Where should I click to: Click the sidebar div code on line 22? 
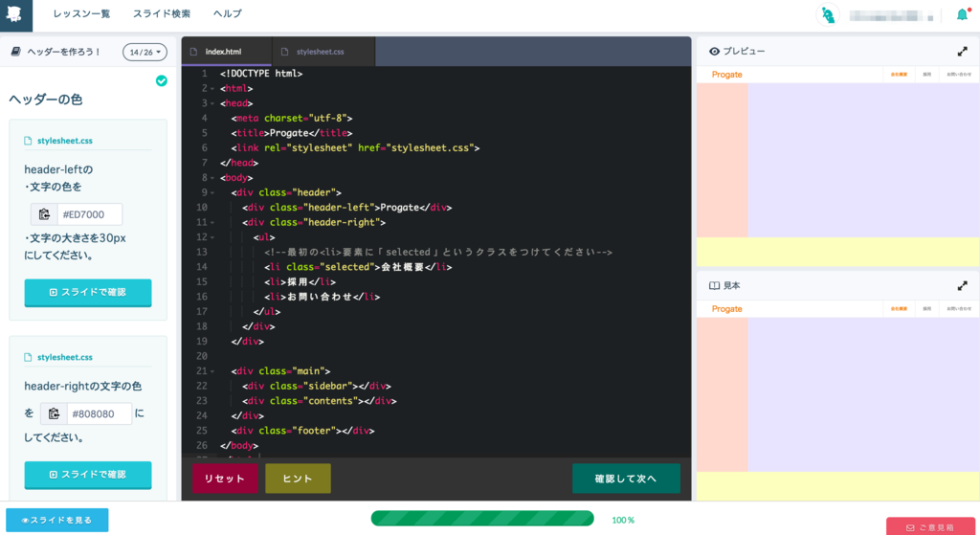click(317, 387)
